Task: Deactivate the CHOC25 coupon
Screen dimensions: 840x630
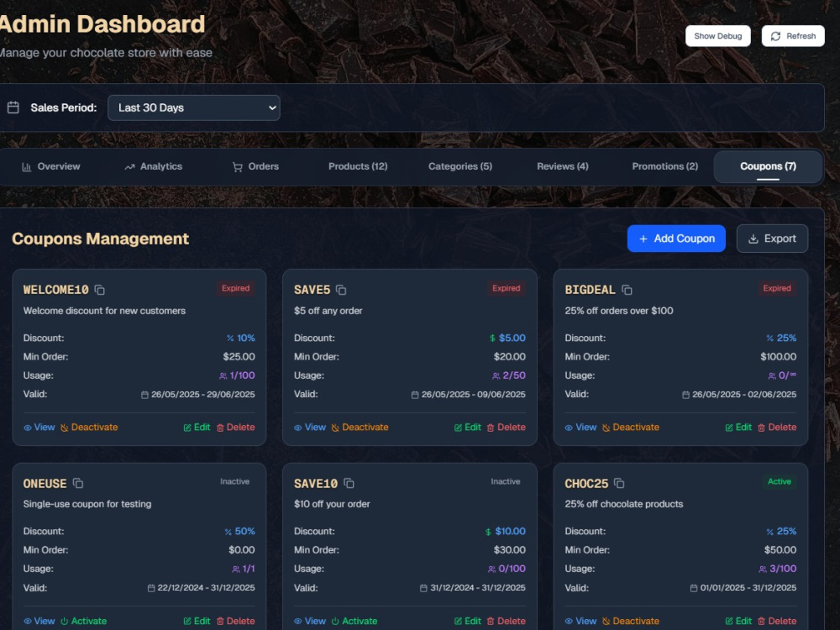Action: pos(631,621)
